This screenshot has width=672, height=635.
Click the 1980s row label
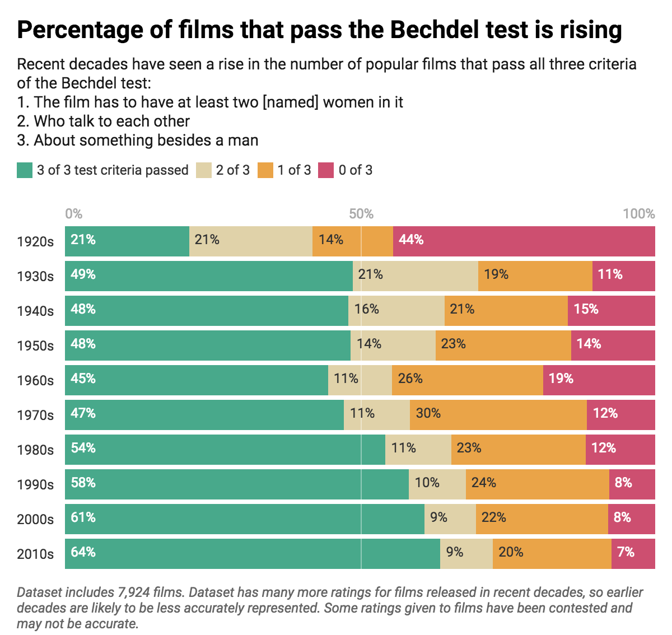pos(35,450)
